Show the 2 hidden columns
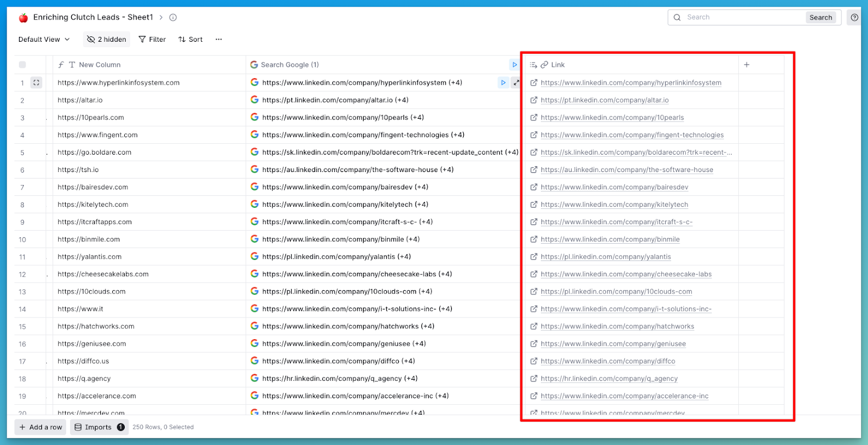The width and height of the screenshot is (868, 445). pos(107,39)
